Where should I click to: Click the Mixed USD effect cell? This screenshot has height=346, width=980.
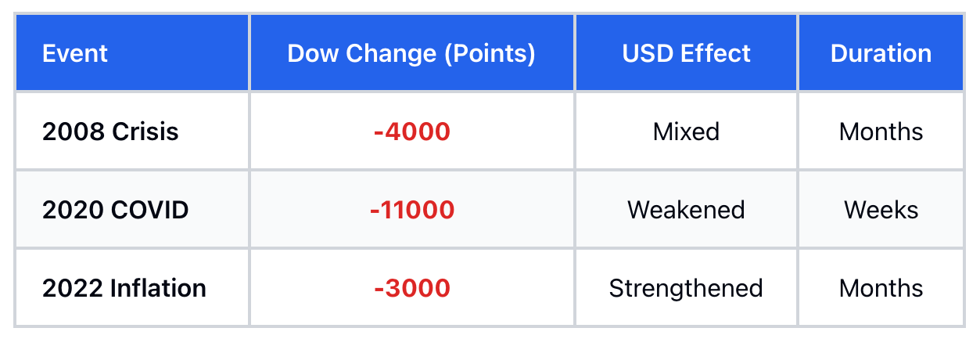click(x=686, y=132)
